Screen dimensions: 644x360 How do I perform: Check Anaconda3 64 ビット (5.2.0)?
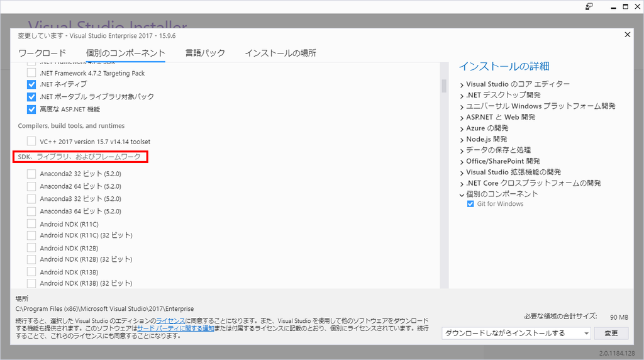point(31,211)
